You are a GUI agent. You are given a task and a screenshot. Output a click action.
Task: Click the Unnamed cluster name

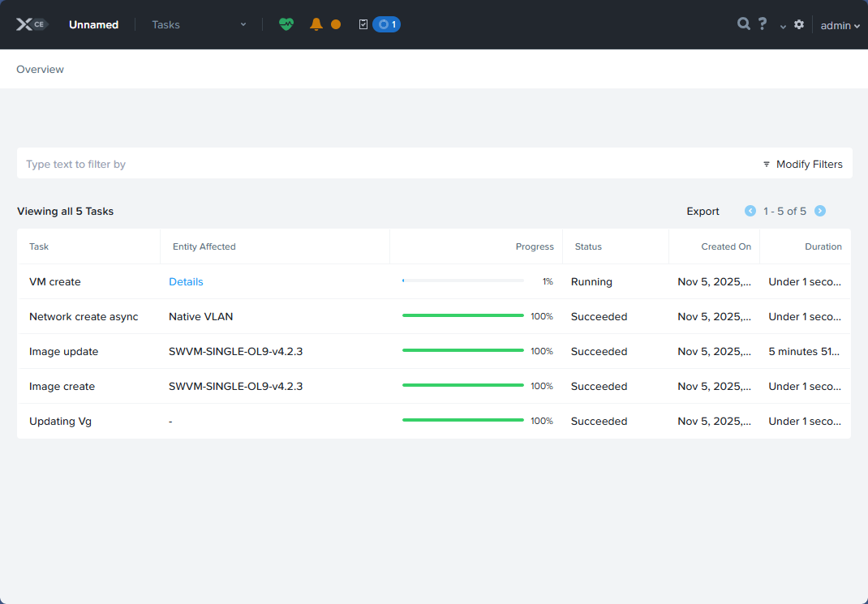coord(93,24)
